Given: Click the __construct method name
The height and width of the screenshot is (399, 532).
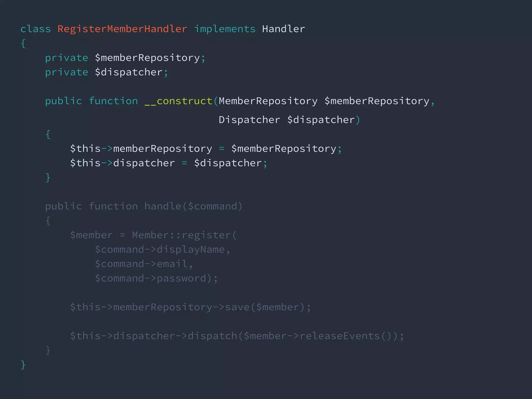Looking at the screenshot, I should 178,101.
